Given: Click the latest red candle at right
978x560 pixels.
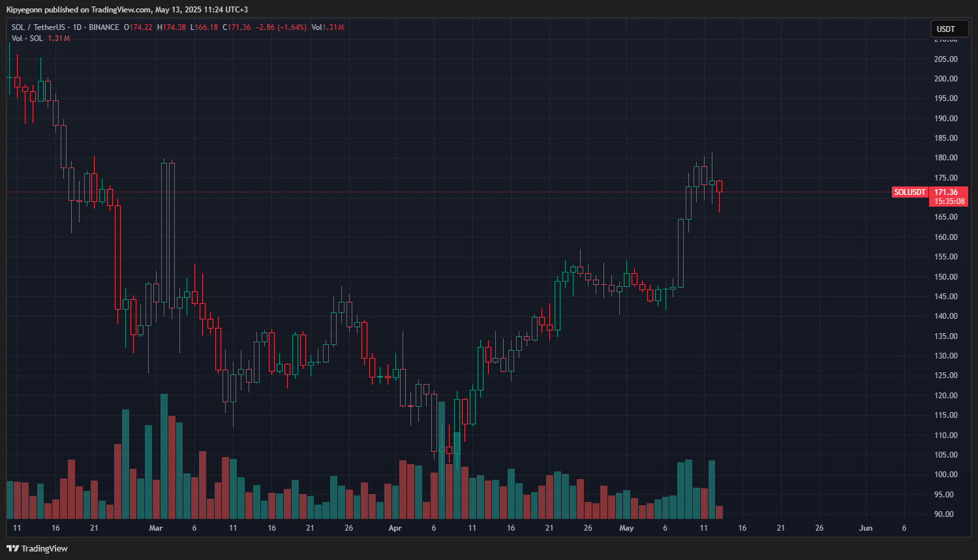Looking at the screenshot, I should [720, 186].
